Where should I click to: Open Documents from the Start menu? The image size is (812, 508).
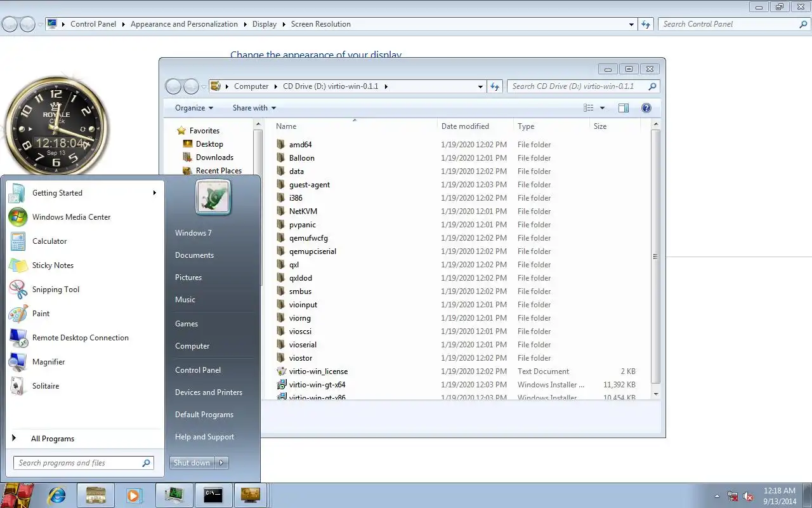pos(194,255)
